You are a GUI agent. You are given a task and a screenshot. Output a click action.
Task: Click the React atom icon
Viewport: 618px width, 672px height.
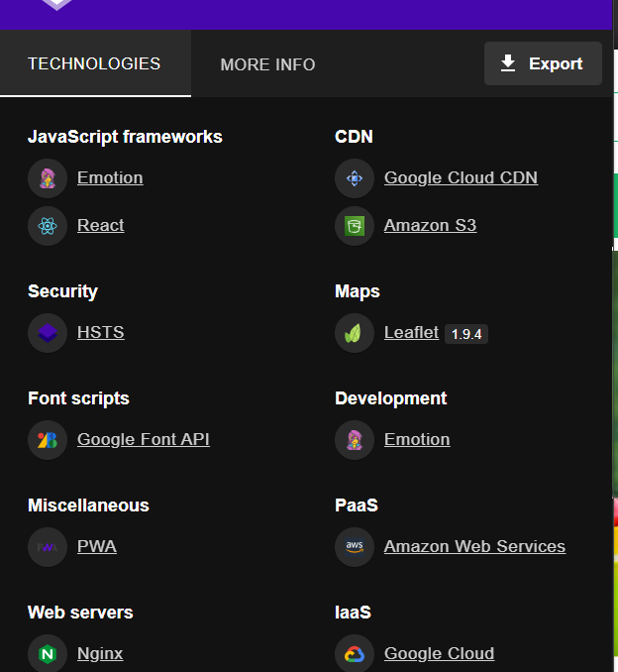click(48, 226)
